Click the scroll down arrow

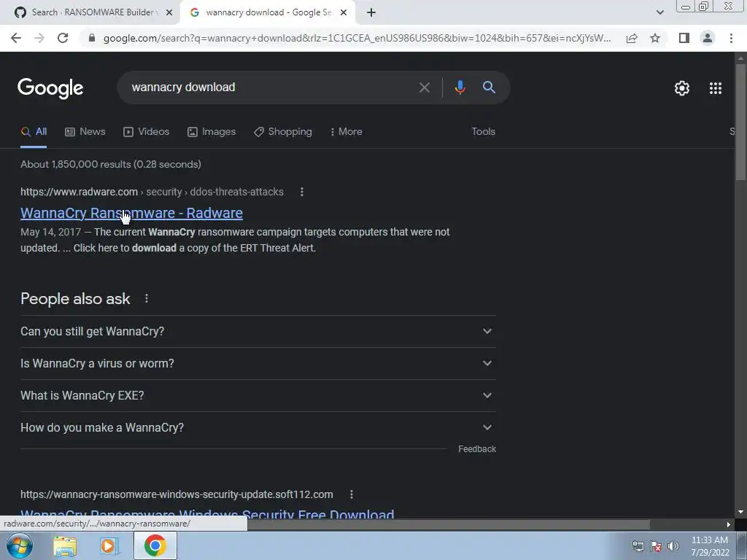tap(740, 513)
